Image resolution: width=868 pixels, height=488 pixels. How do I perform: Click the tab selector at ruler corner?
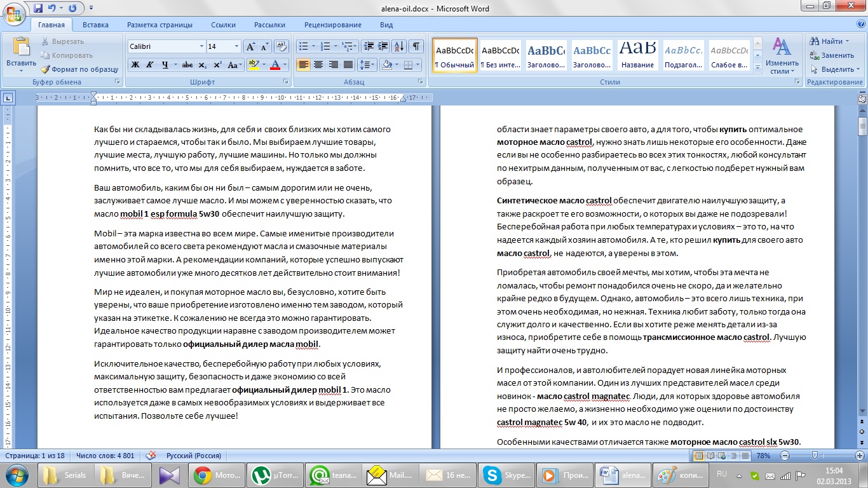[x=8, y=98]
